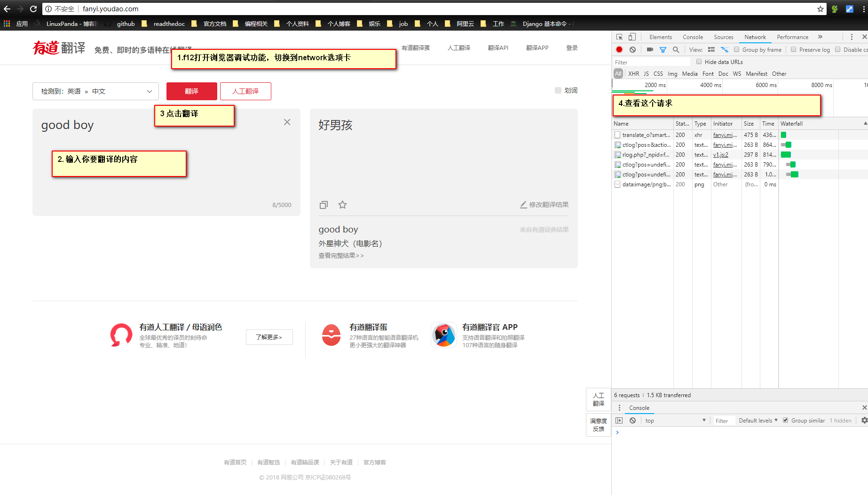Filter requests by JS type
868x495 pixels.
coord(646,73)
